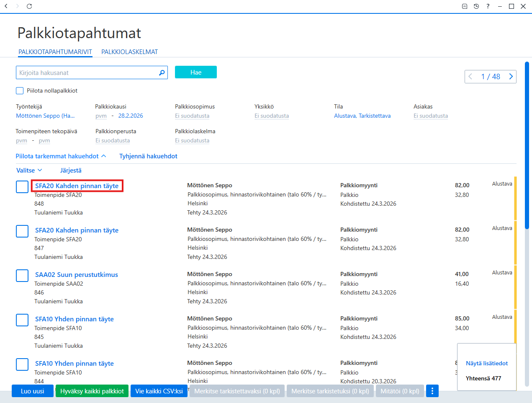Screen dimensions: 532x403
Task: Select the SAA02 Suun perustutkimus row checkbox
Action: pyautogui.click(x=22, y=276)
